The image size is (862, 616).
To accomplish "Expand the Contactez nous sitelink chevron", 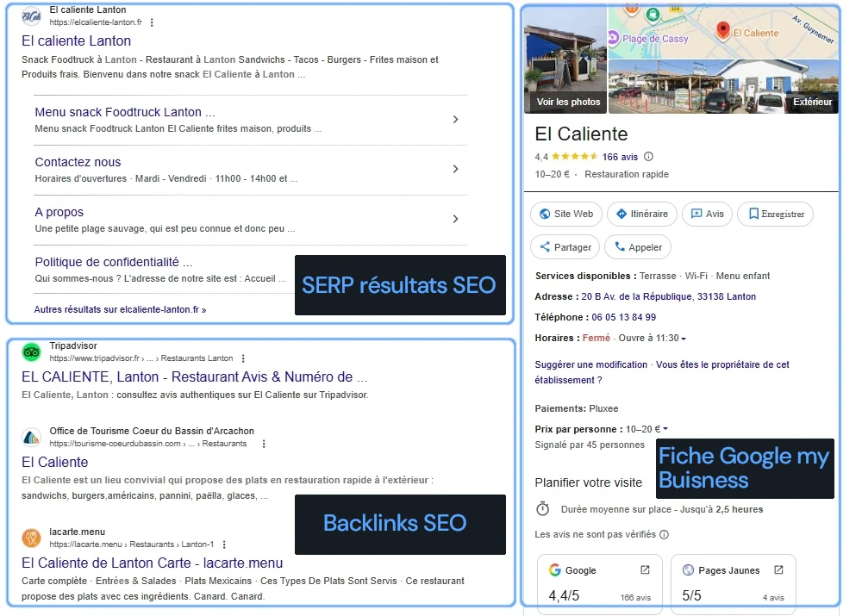I will (456, 170).
